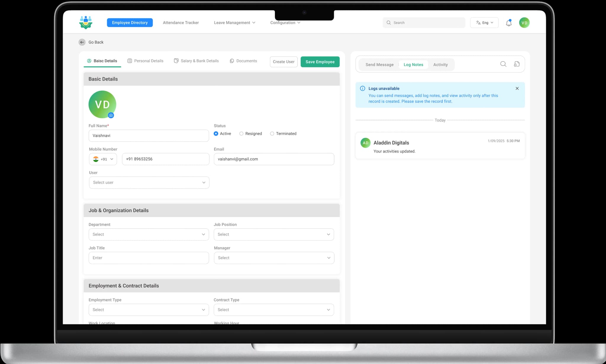
Task: Select the Resigned status option
Action: tap(241, 134)
